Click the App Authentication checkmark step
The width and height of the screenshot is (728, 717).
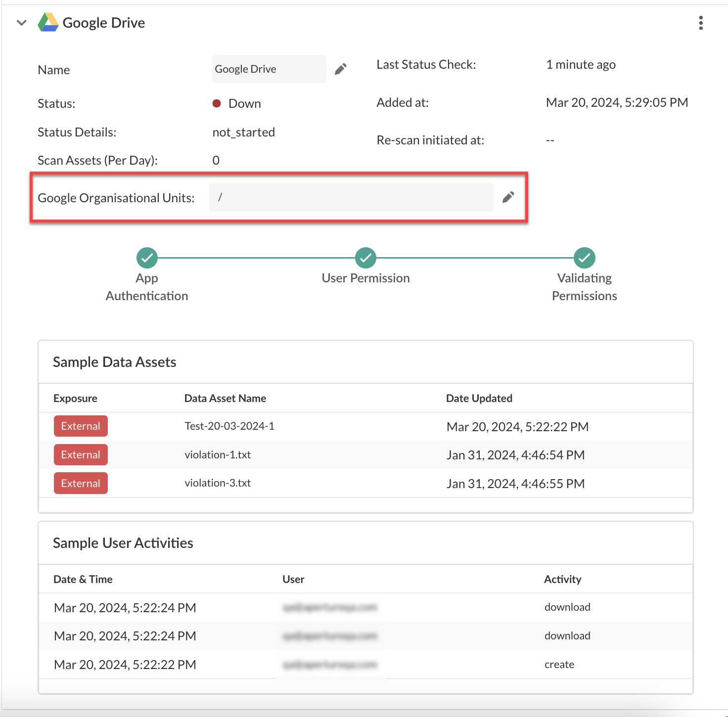point(147,258)
